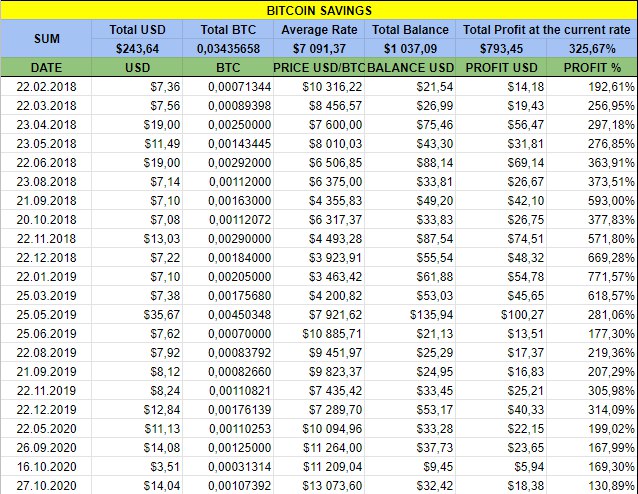
Task: Click Total Profit at the current rate header
Action: [x=546, y=30]
